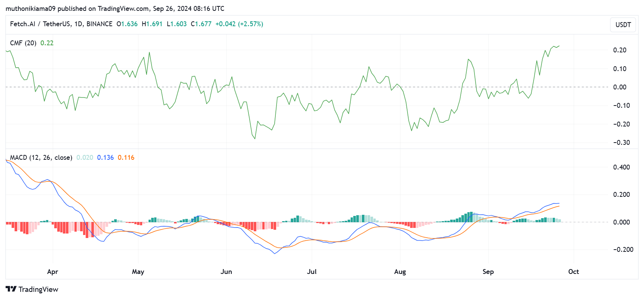This screenshot has height=299, width=644.
Task: Click the close price C1.677
Action: (x=201, y=24)
